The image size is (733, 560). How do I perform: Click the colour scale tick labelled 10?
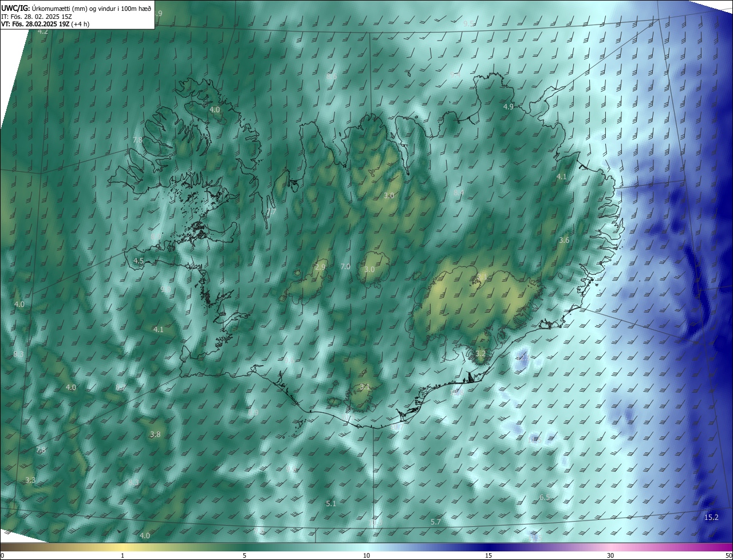(x=366, y=555)
